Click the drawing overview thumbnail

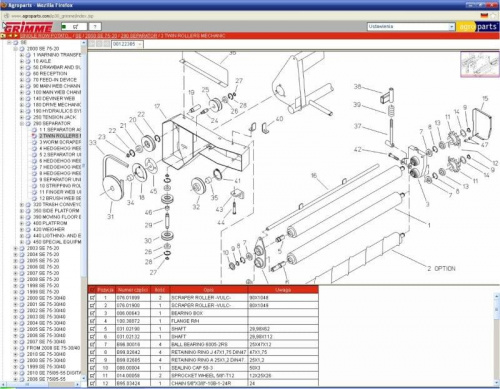480,64
